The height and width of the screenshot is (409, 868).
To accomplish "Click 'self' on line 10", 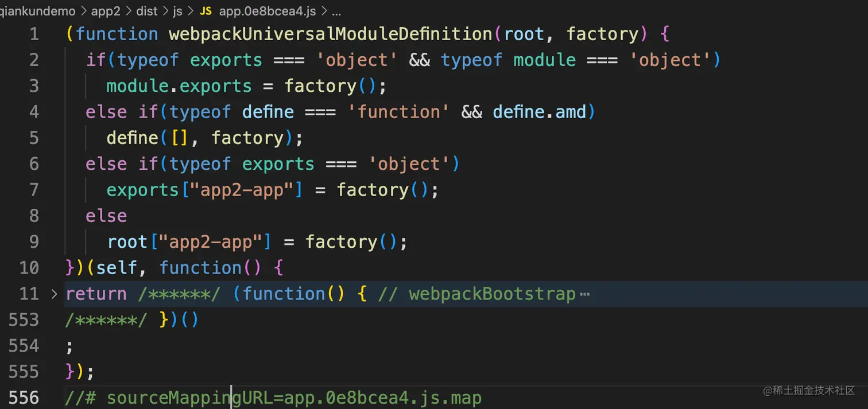I will tap(117, 268).
